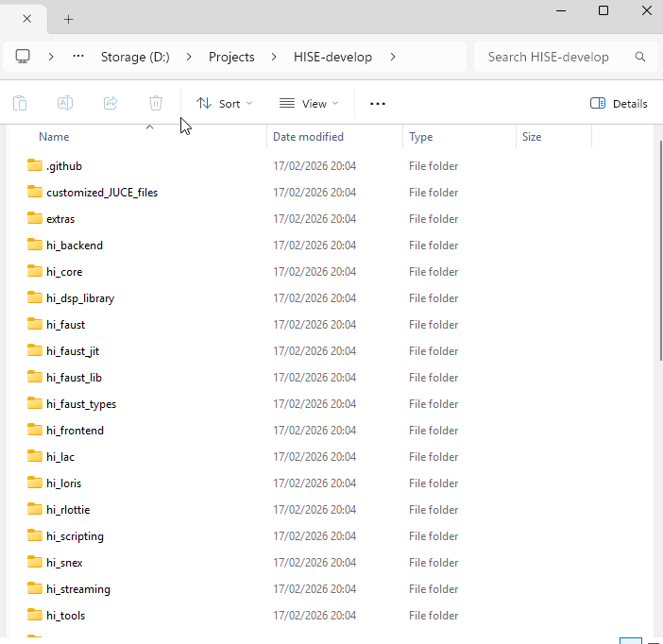Select the hi_faust folder icon
The width and height of the screenshot is (663, 644).
tap(35, 324)
